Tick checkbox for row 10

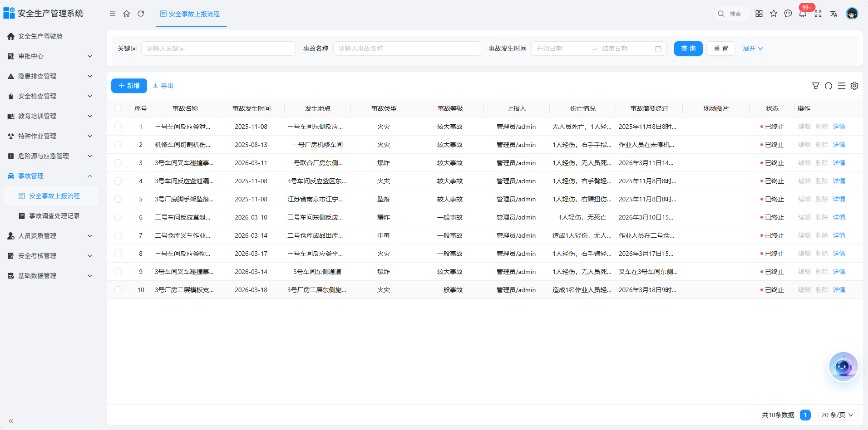click(118, 290)
